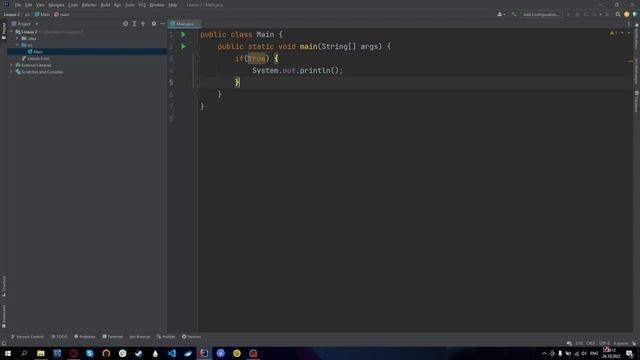The width and height of the screenshot is (640, 360).
Task: Click highlighted true in if statement
Action: click(x=256, y=58)
